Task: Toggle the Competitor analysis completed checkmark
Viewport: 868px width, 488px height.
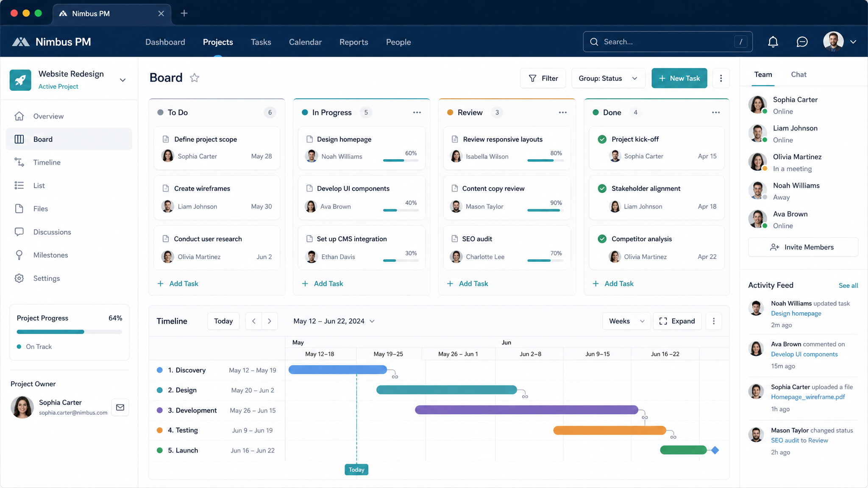Action: (x=602, y=239)
